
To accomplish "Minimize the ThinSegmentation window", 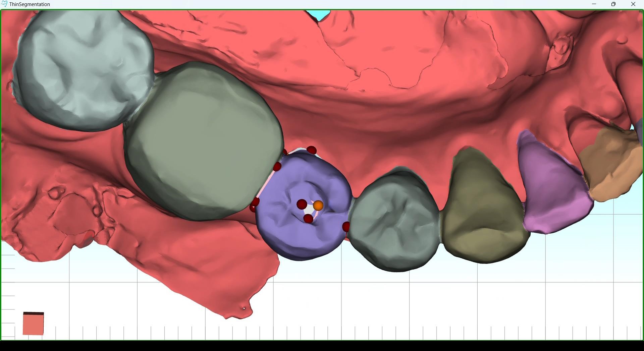I will pos(594,4).
